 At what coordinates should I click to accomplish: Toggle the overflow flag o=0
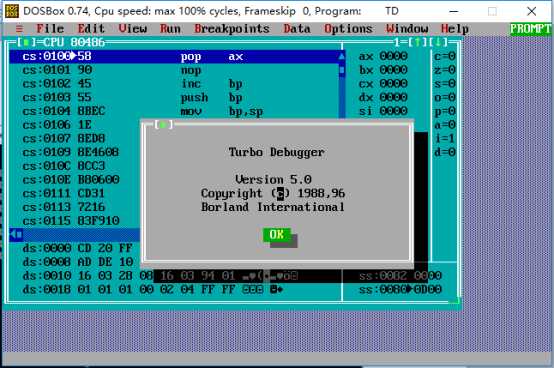[x=445, y=97]
